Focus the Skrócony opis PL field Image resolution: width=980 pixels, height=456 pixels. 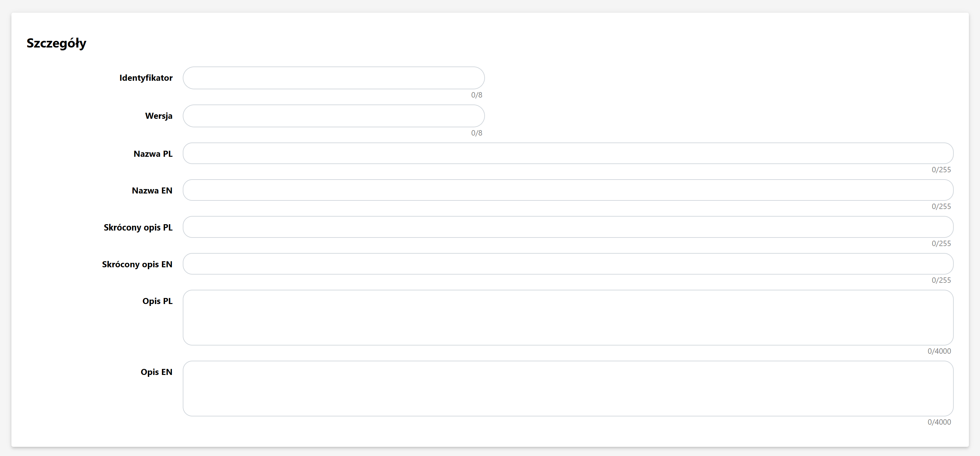click(568, 227)
